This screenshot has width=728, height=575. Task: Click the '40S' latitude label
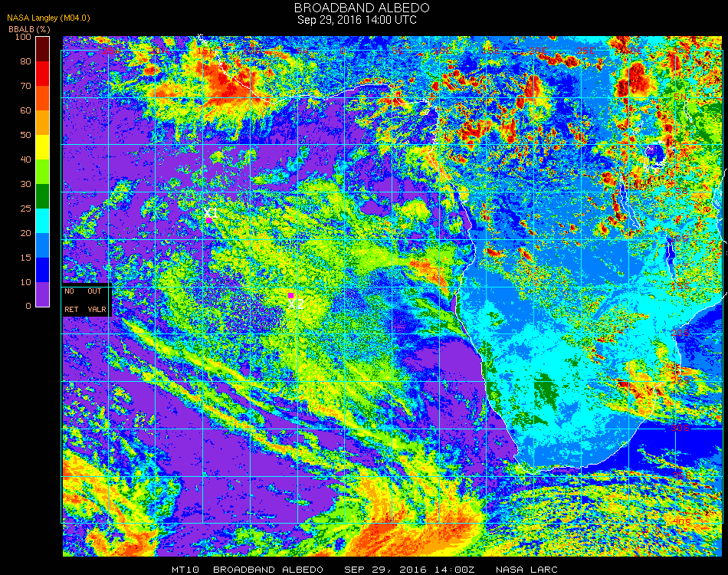click(681, 522)
